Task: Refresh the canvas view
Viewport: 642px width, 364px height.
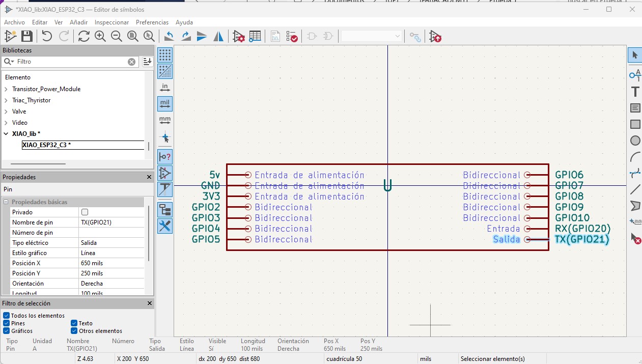Action: pos(83,36)
